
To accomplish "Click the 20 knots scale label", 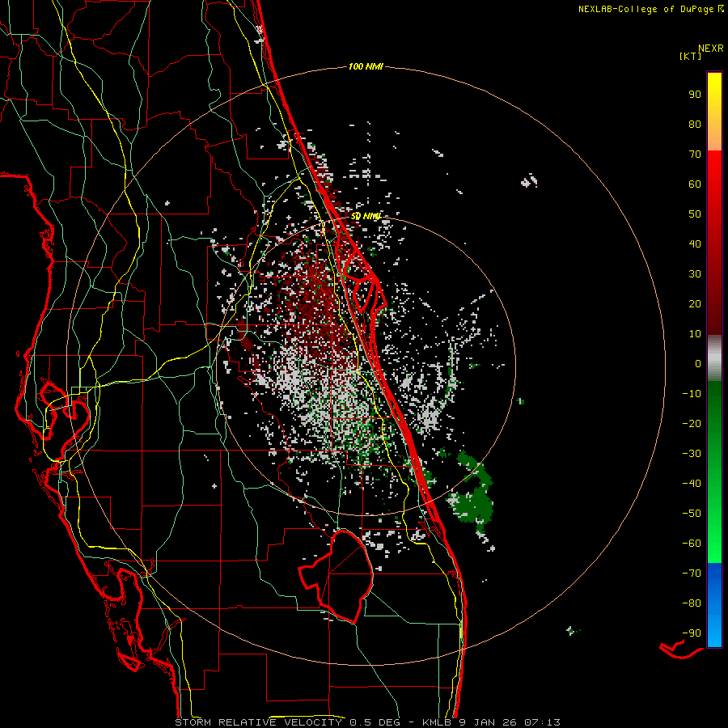I will 695,304.
